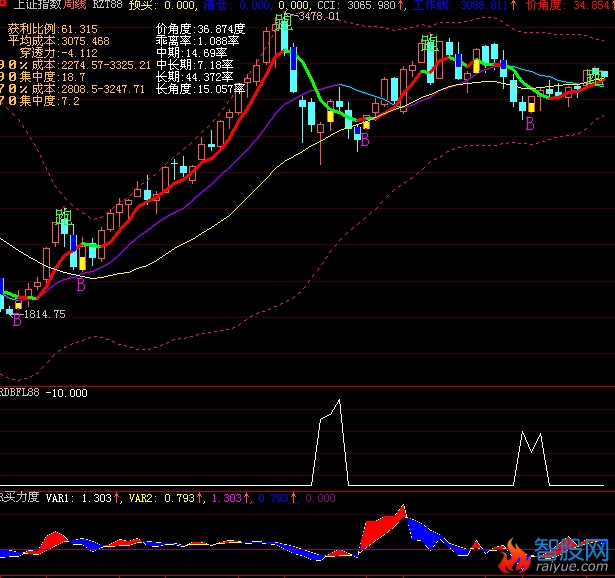The image size is (615, 578).
Task: Click the 70集中度:7.2 value
Action: pos(40,101)
